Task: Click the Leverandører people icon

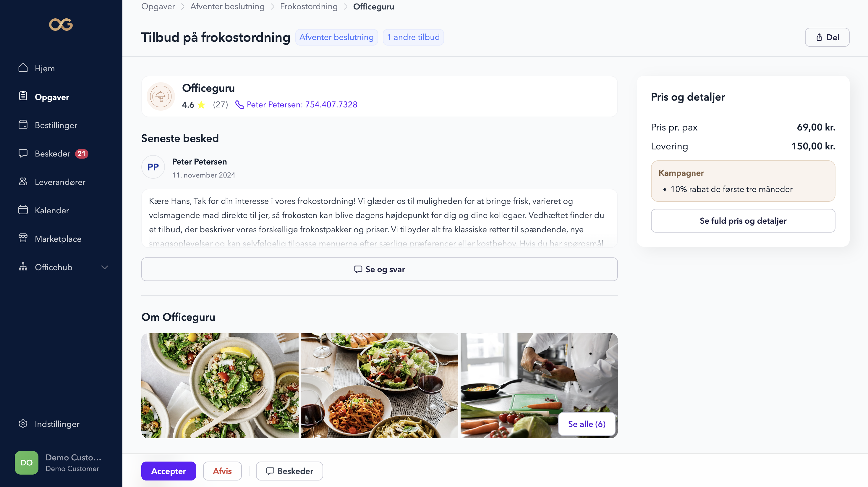Action: click(23, 182)
